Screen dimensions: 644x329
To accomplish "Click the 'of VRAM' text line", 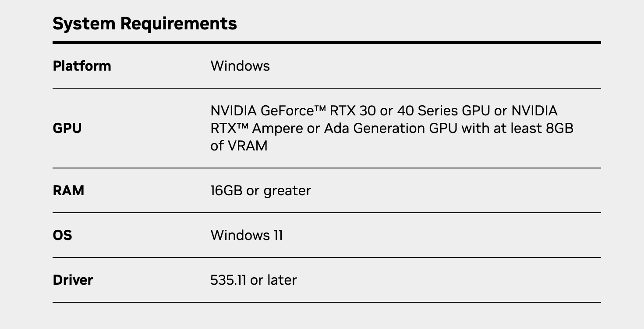I will [239, 146].
